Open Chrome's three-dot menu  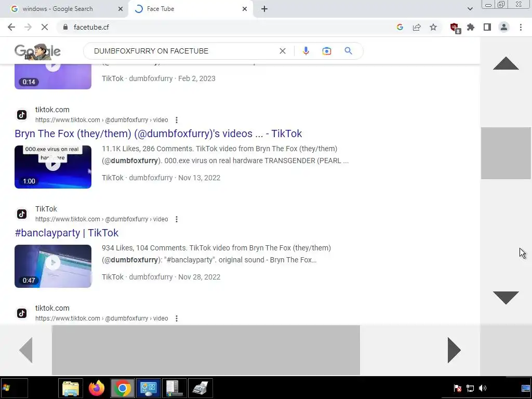coord(521,27)
